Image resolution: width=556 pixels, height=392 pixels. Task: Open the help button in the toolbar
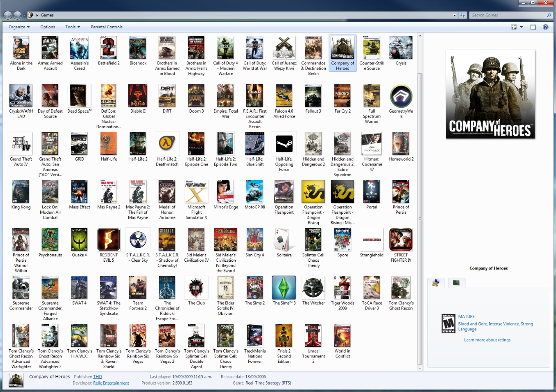click(x=545, y=27)
